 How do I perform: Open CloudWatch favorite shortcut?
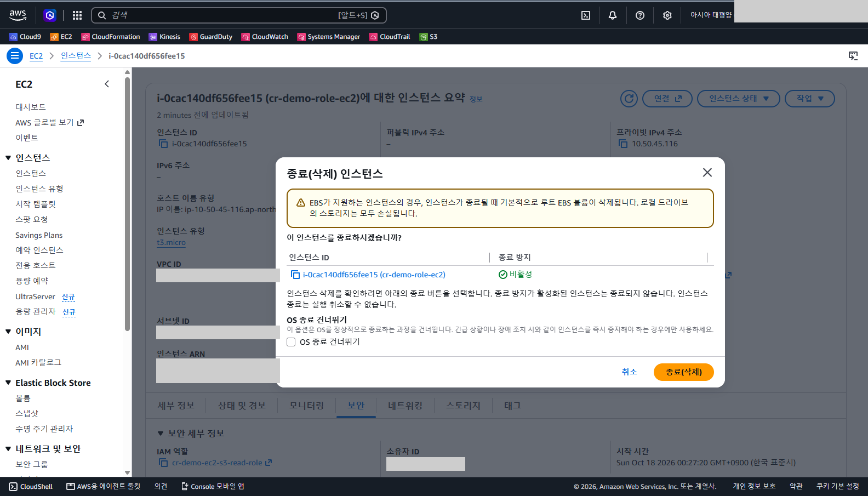(265, 37)
